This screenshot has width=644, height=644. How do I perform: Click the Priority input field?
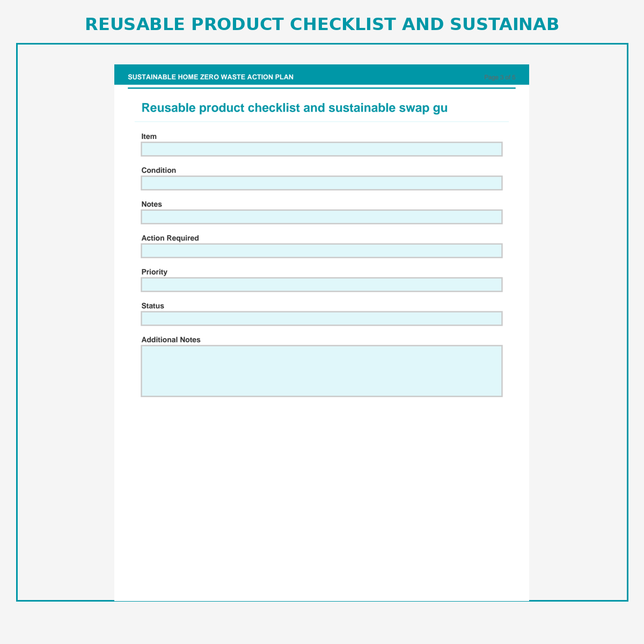pyautogui.click(x=321, y=284)
